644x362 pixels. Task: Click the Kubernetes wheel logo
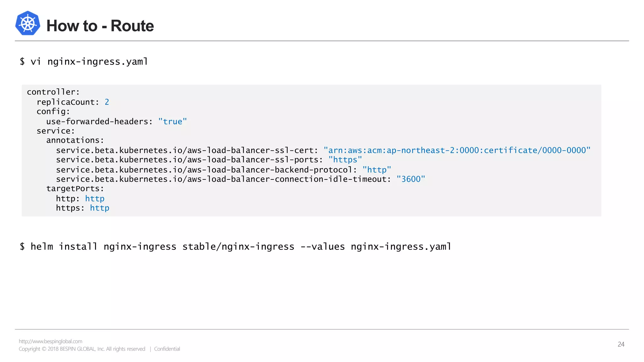(28, 23)
